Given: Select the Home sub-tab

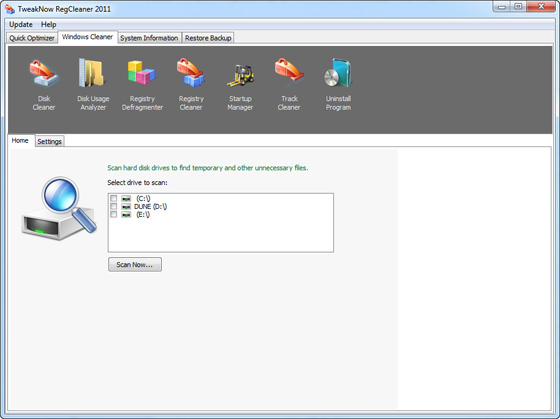Looking at the screenshot, I should (20, 141).
